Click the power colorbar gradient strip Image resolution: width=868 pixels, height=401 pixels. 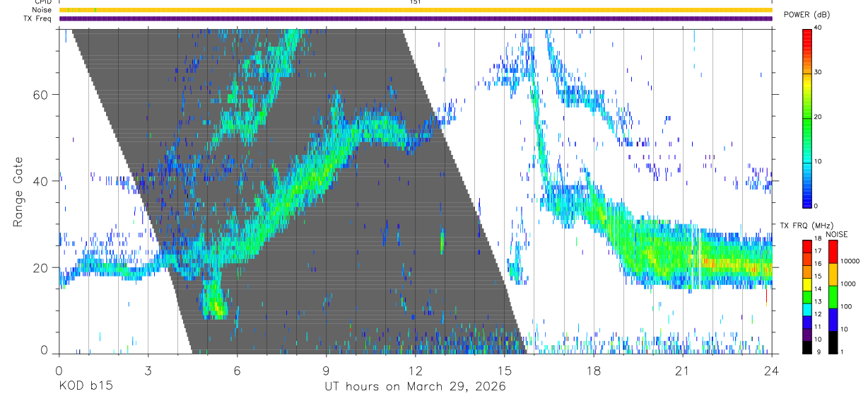(807, 117)
